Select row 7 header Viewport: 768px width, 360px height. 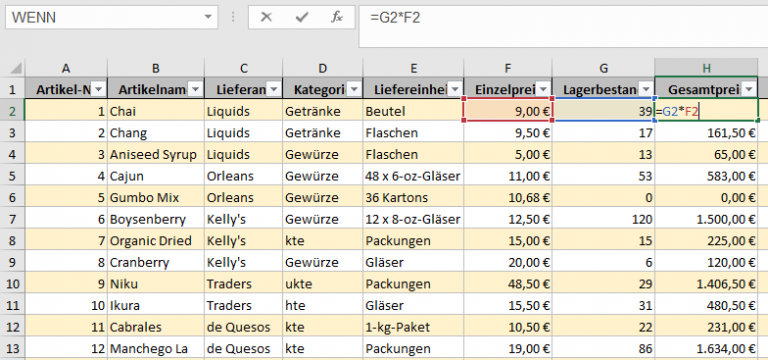12,219
